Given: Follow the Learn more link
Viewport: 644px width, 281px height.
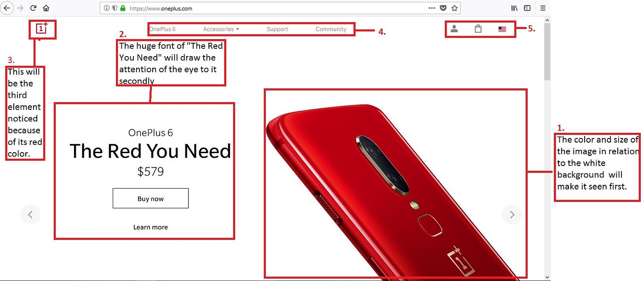Looking at the screenshot, I should tap(150, 227).
